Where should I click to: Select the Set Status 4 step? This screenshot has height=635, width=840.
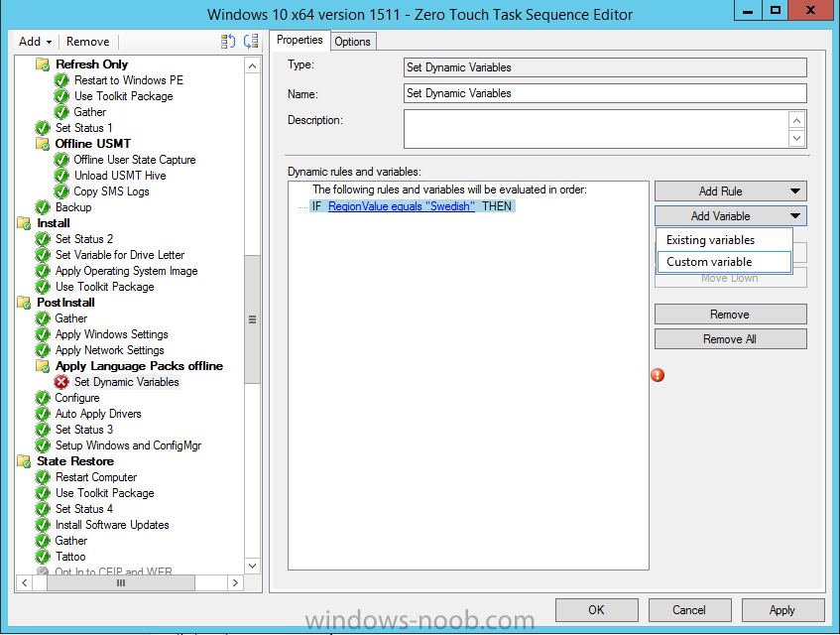pyautogui.click(x=84, y=509)
